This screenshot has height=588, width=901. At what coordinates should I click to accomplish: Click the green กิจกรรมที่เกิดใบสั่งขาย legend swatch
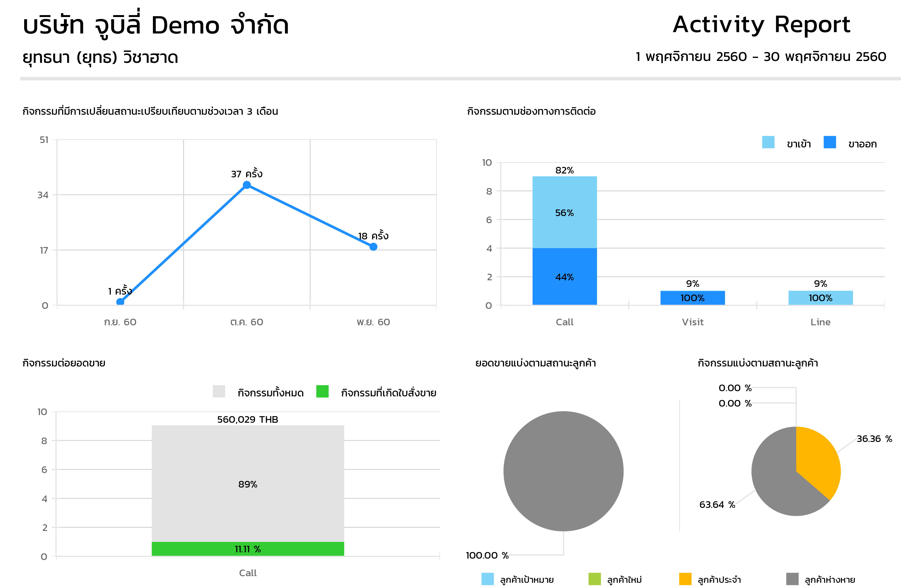(x=322, y=391)
